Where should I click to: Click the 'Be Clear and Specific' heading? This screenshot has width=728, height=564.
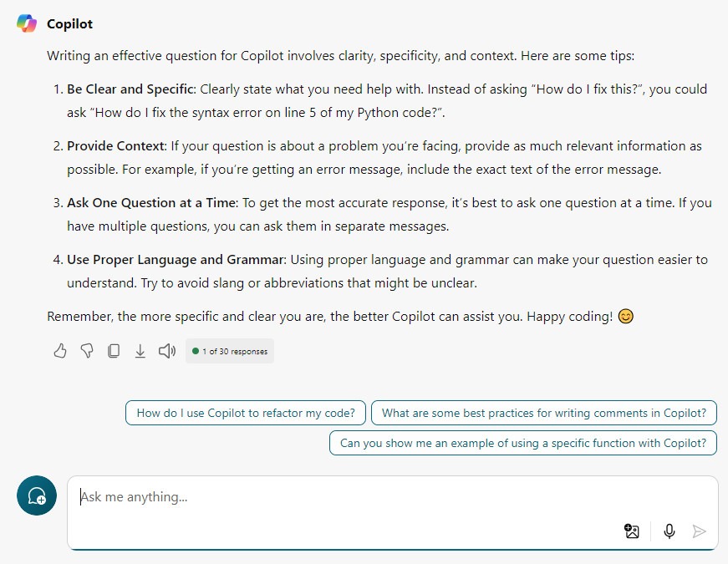tap(131, 89)
